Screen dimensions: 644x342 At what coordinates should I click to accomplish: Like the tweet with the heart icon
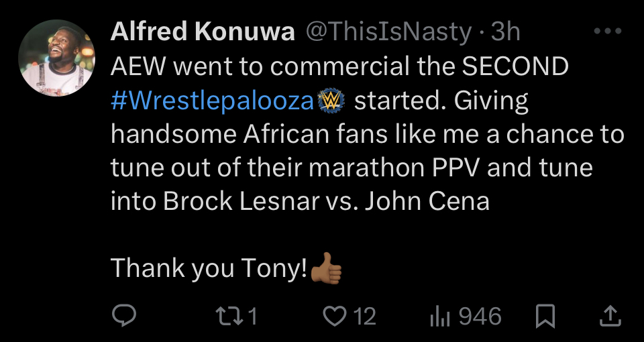(x=333, y=316)
